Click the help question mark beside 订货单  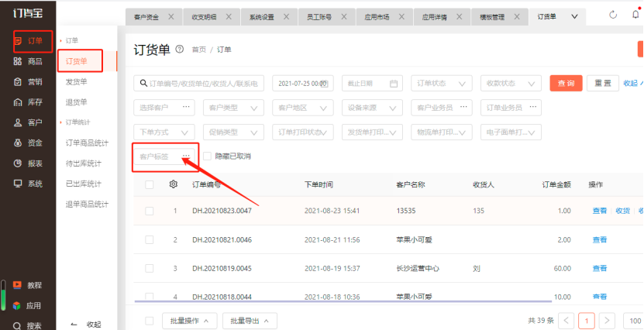click(x=180, y=50)
